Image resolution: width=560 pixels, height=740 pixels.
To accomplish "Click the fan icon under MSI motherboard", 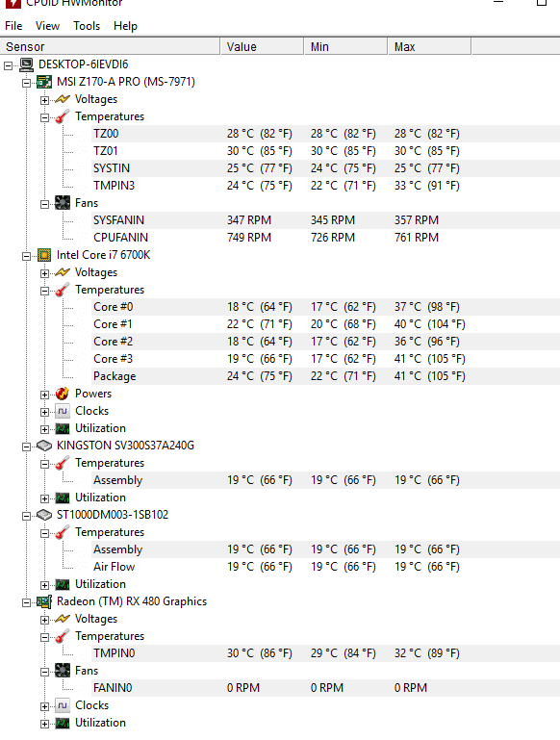I will (63, 203).
